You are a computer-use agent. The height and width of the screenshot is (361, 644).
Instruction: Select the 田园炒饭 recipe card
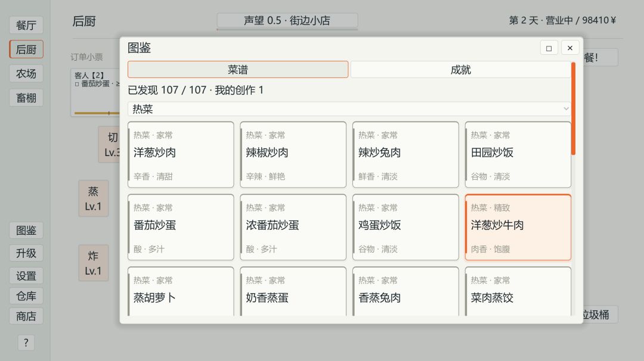pos(518,155)
